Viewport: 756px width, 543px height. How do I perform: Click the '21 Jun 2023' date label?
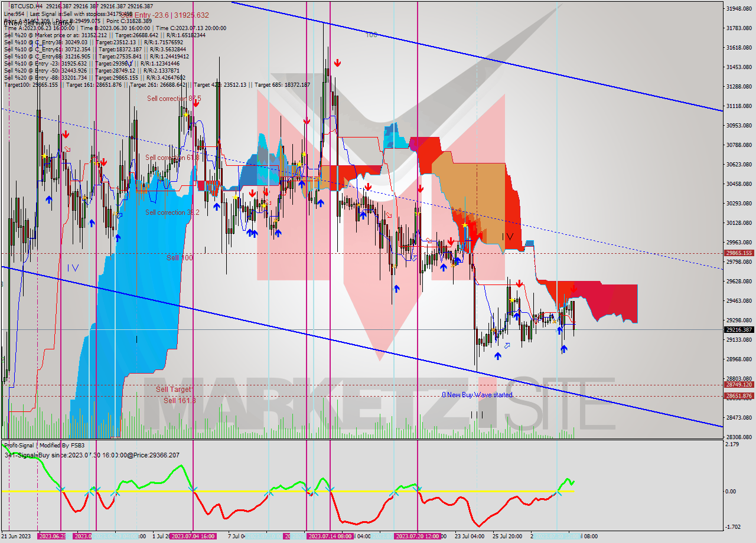pos(17,536)
